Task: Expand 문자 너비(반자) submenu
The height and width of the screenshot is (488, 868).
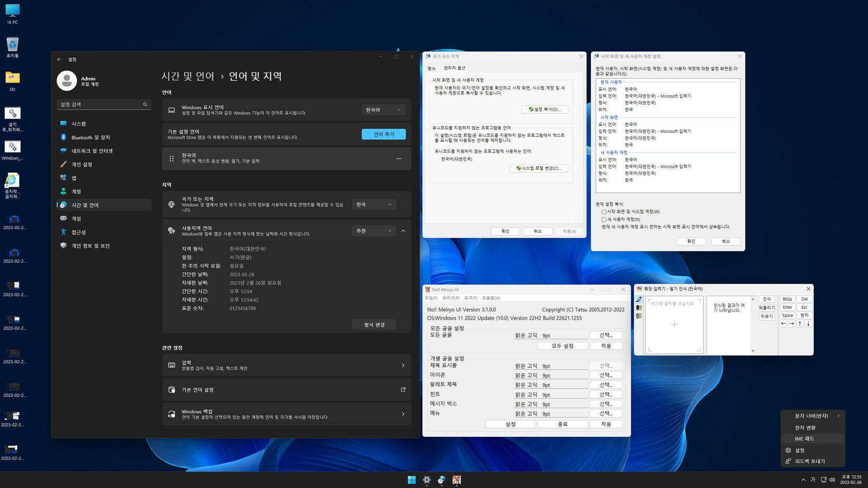Action: pos(813,416)
